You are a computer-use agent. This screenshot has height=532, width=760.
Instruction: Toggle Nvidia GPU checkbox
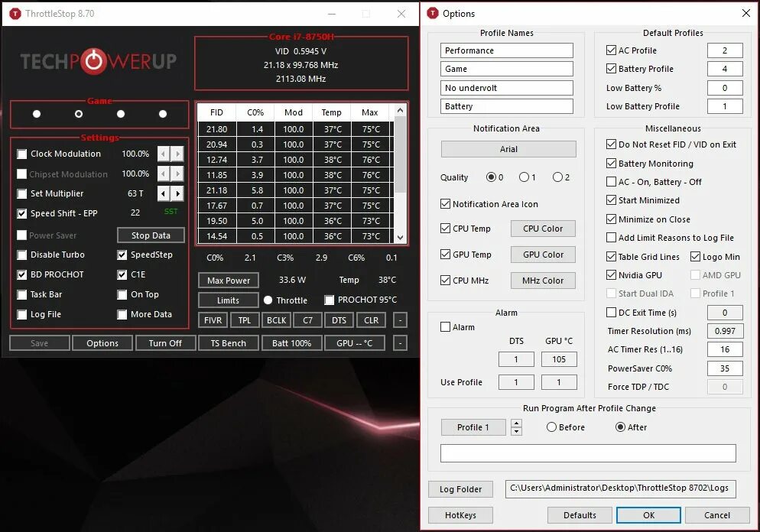[611, 274]
